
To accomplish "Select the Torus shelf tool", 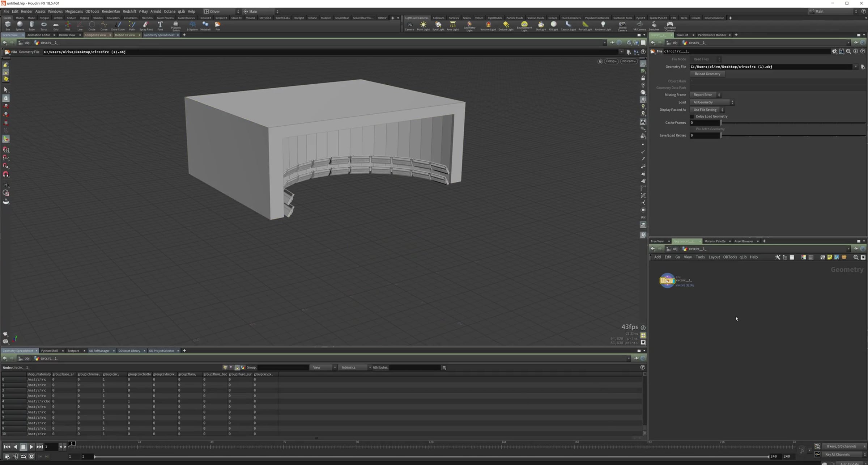I will pos(44,26).
